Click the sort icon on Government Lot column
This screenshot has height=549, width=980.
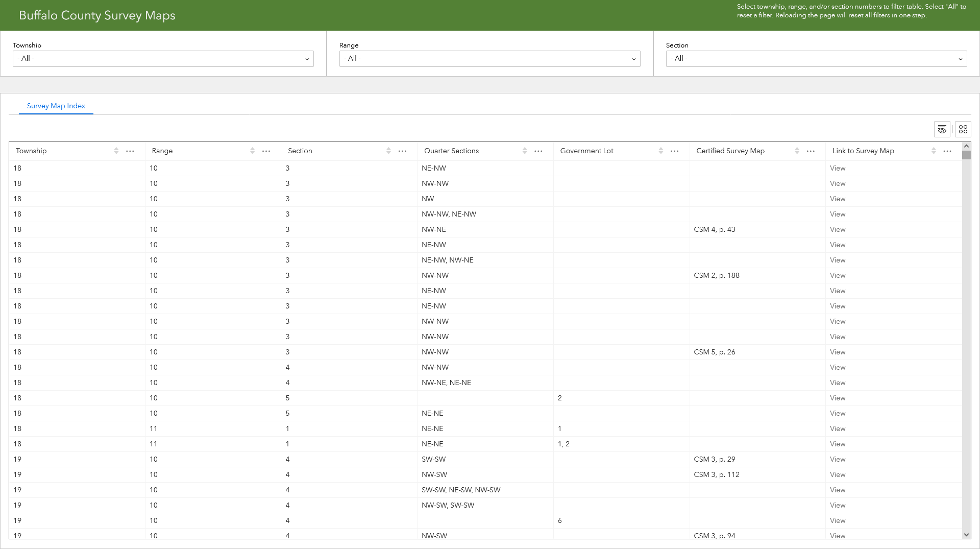pos(660,151)
